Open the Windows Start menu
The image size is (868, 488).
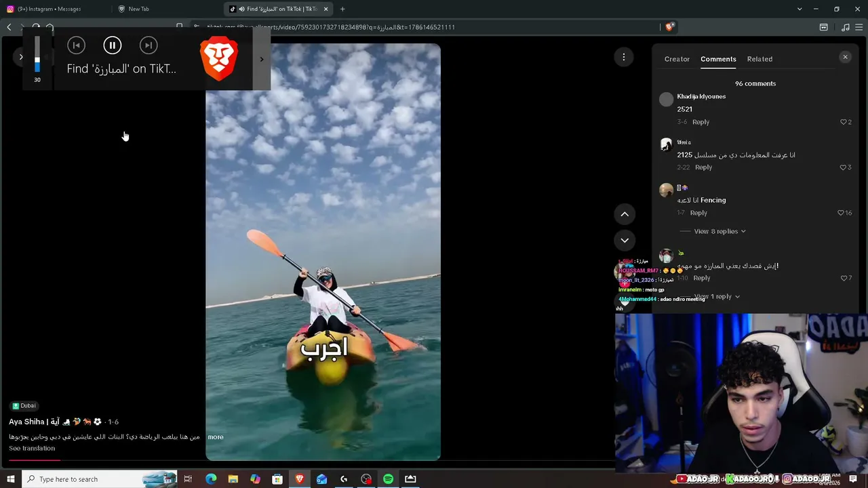[10, 479]
